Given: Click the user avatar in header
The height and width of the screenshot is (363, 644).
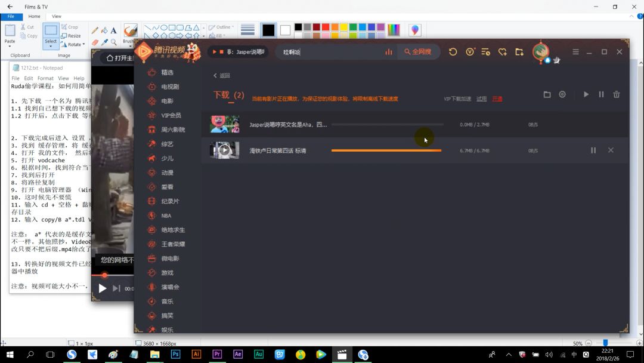Looking at the screenshot, I should pos(541,52).
